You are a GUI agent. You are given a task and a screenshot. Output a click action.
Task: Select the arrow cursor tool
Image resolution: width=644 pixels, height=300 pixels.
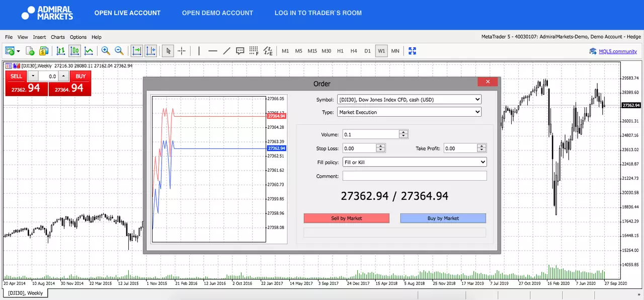pyautogui.click(x=169, y=51)
